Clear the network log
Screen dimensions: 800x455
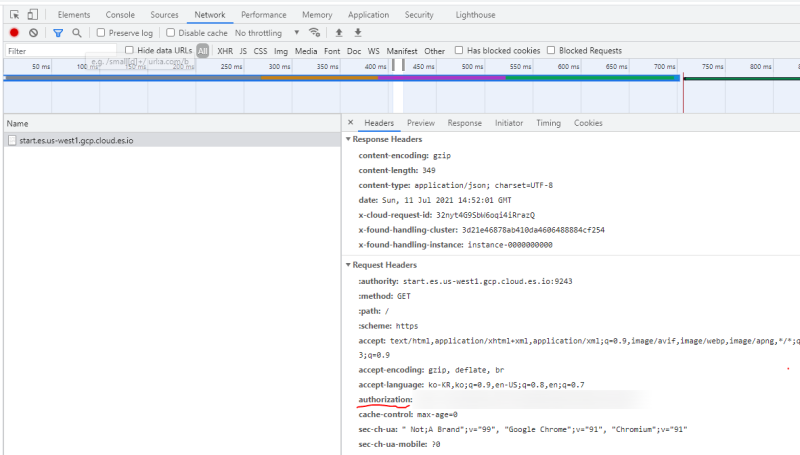point(33,33)
